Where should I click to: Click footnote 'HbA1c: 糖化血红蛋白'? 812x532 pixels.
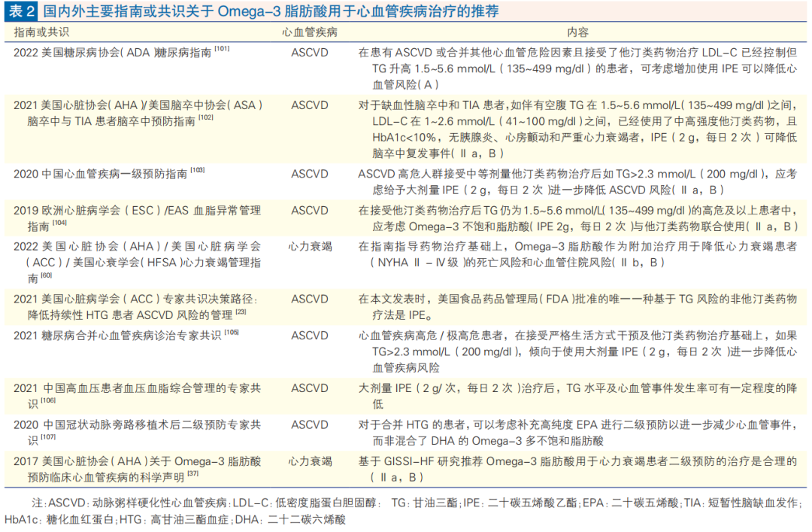click(x=61, y=519)
